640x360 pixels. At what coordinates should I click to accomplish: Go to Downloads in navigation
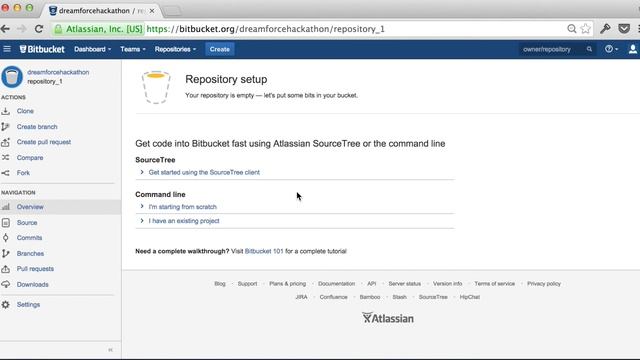tap(33, 284)
